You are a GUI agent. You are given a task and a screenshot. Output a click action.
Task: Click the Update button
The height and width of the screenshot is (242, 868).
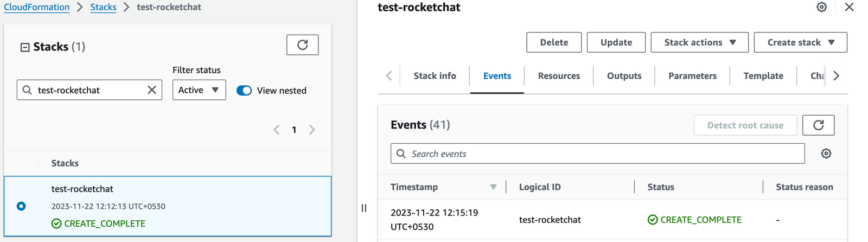616,42
